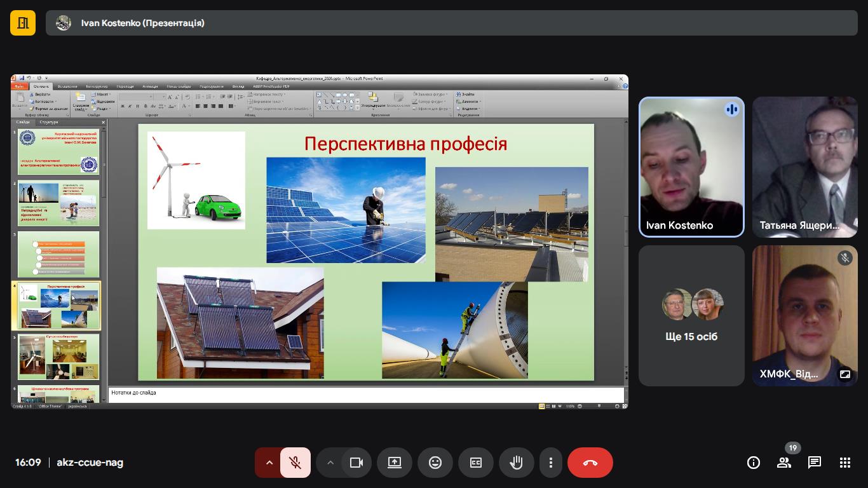The image size is (868, 488).
Task: Open the Файл tab in PowerPoint
Action: [20, 86]
